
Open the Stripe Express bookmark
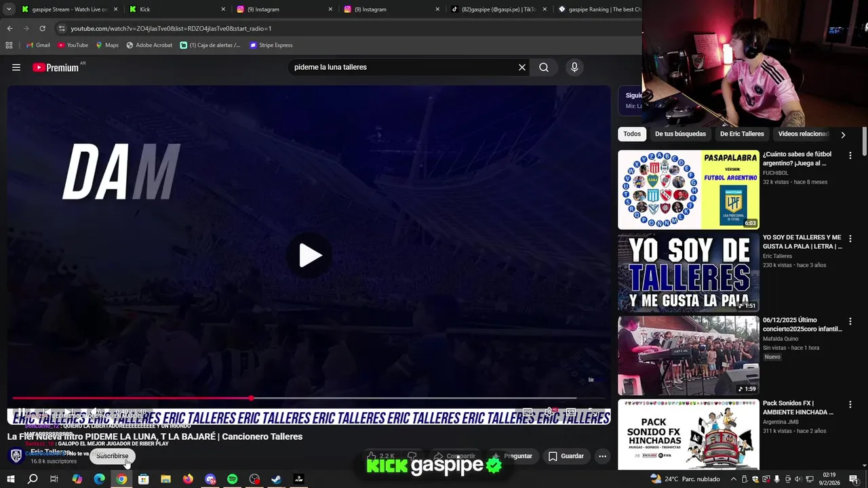271,45
